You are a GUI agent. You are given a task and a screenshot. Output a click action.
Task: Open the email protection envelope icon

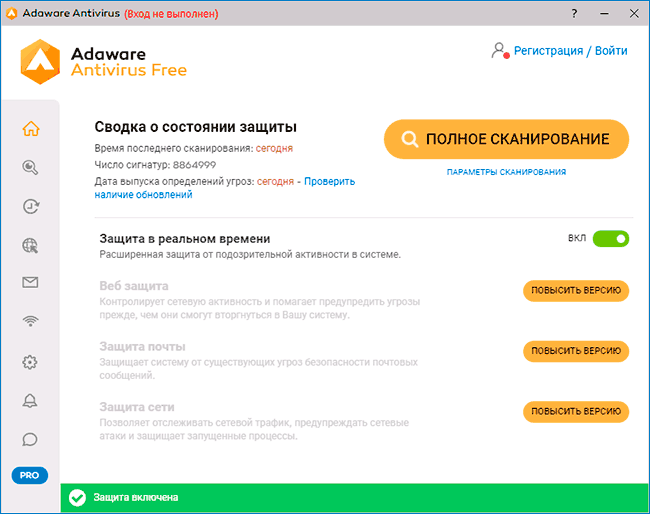30,282
